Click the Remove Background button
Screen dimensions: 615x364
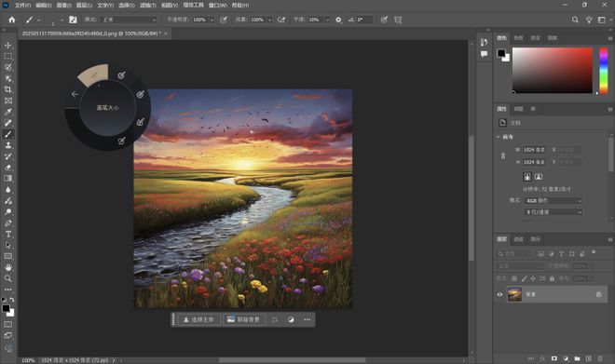[243, 319]
